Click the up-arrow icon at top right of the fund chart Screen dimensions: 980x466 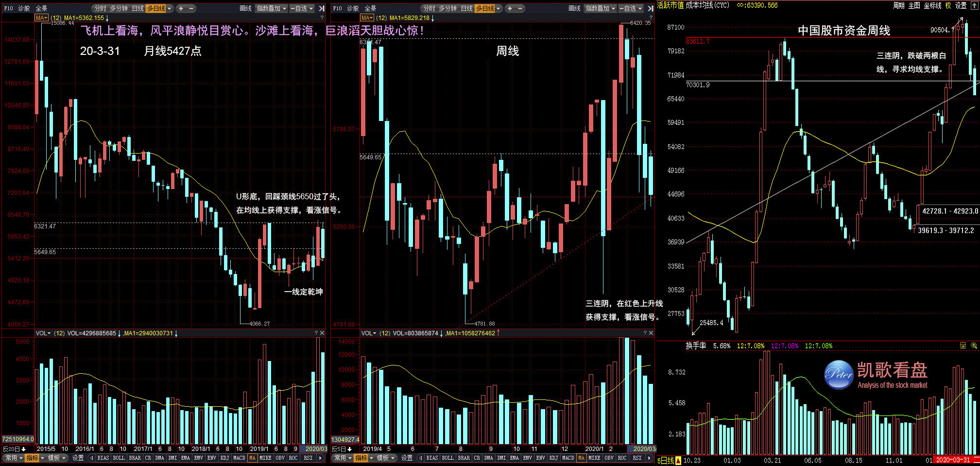(975, 6)
